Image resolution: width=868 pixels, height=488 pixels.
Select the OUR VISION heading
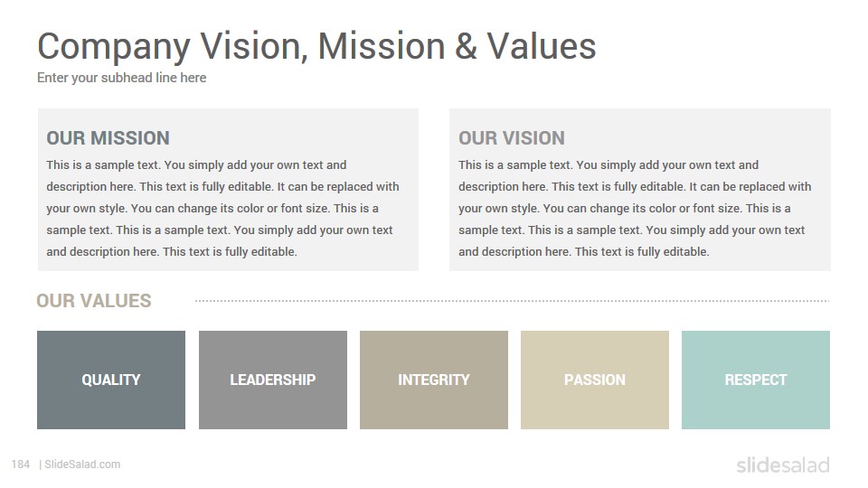[512, 137]
